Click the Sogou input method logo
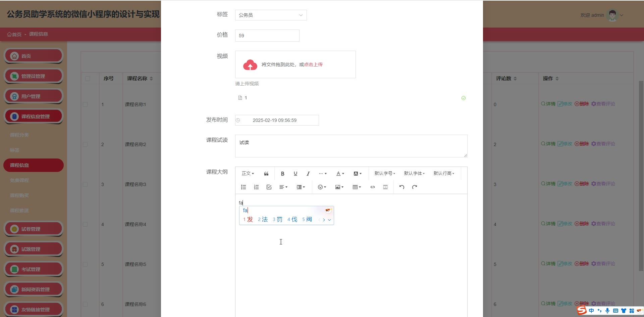This screenshot has width=644, height=317. click(582, 310)
